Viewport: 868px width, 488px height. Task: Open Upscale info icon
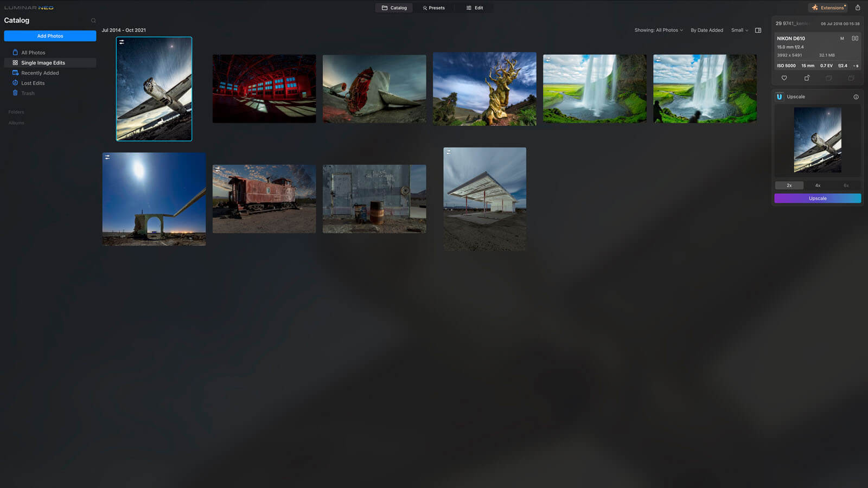coord(856,97)
